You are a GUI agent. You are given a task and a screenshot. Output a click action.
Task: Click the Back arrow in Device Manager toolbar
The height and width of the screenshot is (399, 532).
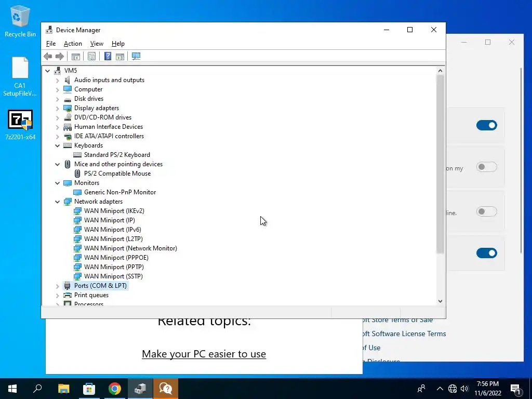[x=48, y=56]
